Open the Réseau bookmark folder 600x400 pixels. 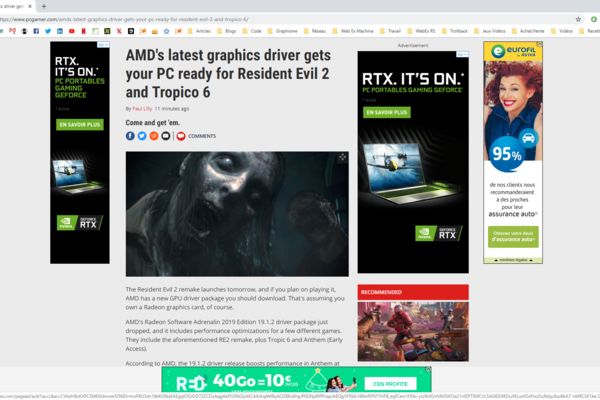[315, 31]
